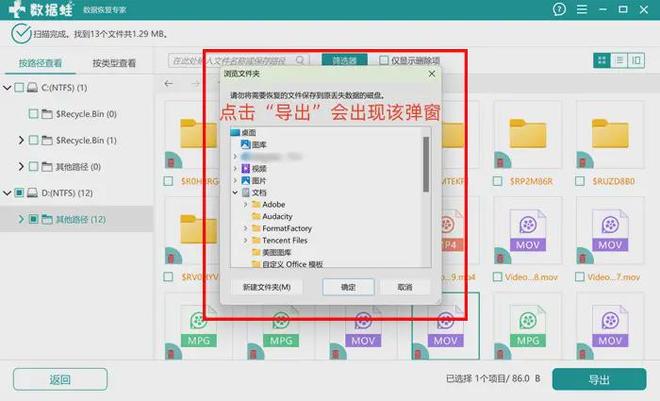Go back with the left arrow
The width and height of the screenshot is (660, 401).
[168, 84]
